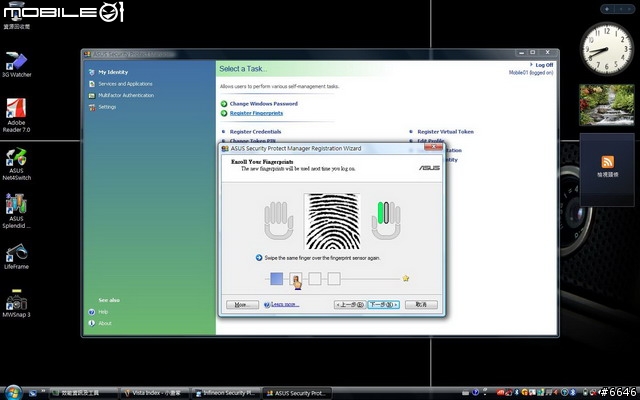640x400 pixels.
Task: Click the blue arrow beside swipe instruction
Action: coord(259,258)
